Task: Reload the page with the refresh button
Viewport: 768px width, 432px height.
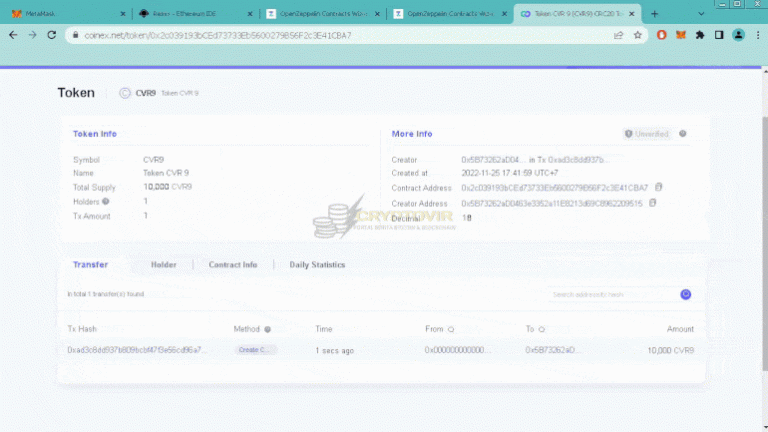Action: click(x=54, y=35)
